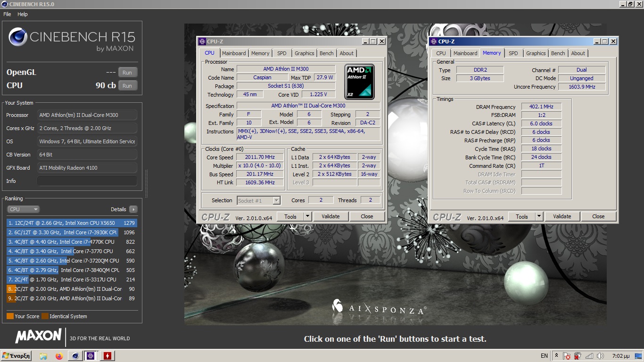Open About tab in right CPU-Z window
The image size is (644, 362).
(x=578, y=53)
